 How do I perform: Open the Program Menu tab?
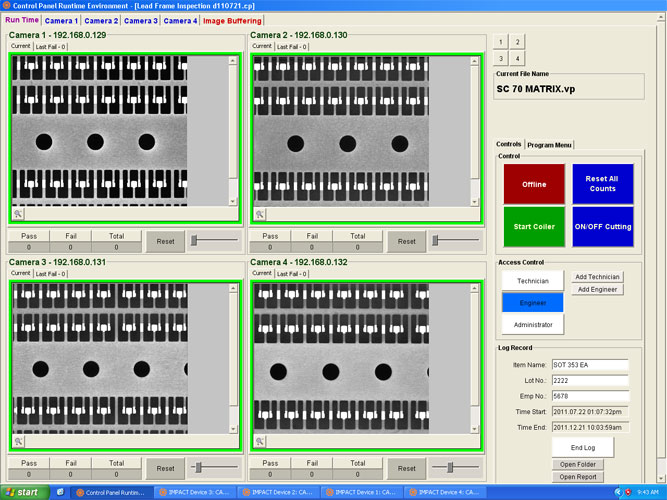549,145
